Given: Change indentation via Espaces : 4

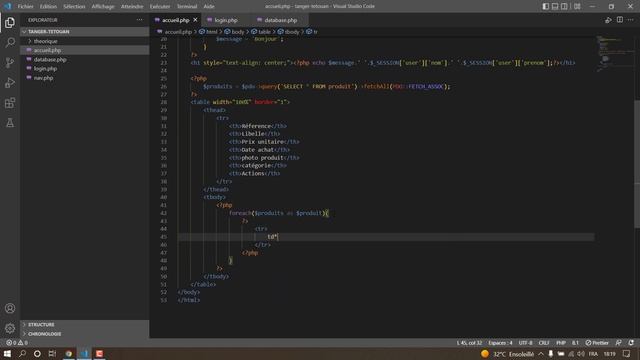Looking at the screenshot, I should [x=500, y=343].
